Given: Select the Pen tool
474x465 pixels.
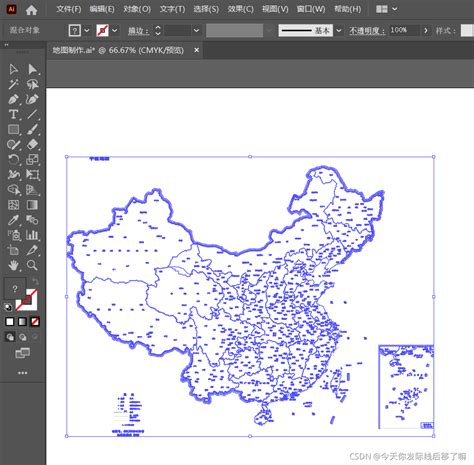Looking at the screenshot, I should [x=13, y=99].
